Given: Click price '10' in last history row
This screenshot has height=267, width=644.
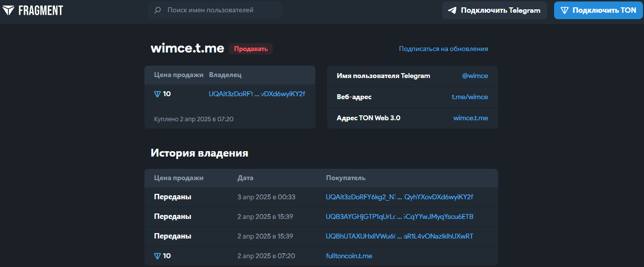Looking at the screenshot, I should (167, 256).
